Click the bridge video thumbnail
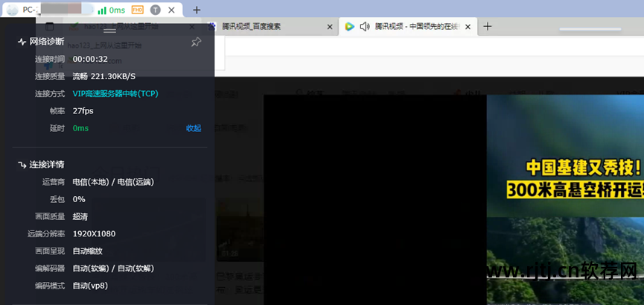Viewport: 644px width, 305px height. pyautogui.click(x=564, y=199)
